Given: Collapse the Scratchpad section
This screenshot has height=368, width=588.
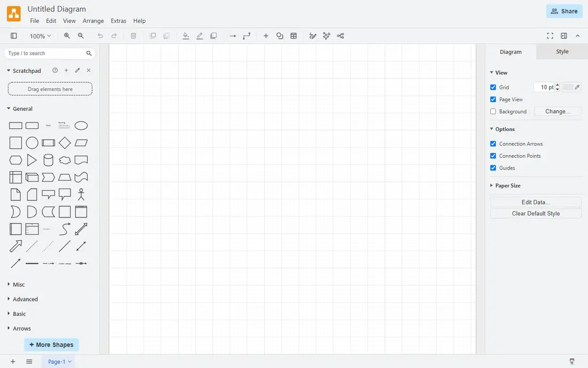Looking at the screenshot, I should 24,71.
